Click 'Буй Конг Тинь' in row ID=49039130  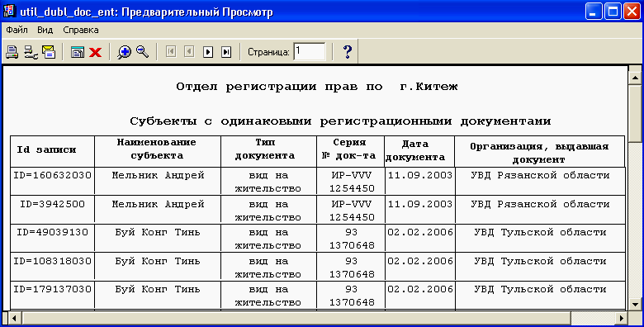click(x=158, y=232)
